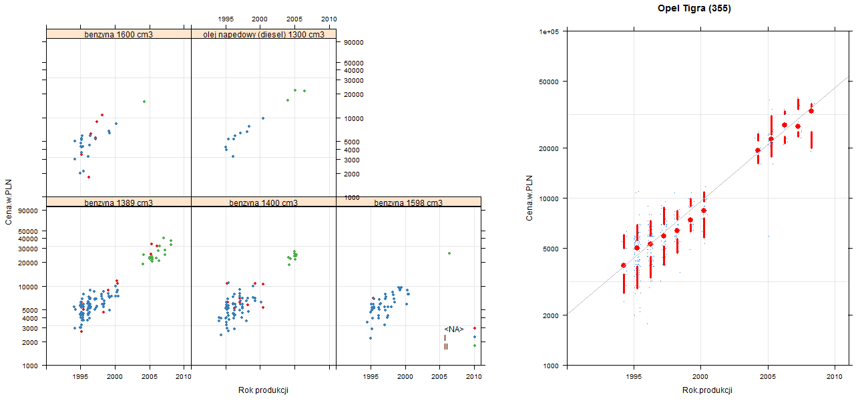Screen dimensions: 868x401
Task: Click the lone green point in benzyna 1600 cm3
Action: coord(144,102)
